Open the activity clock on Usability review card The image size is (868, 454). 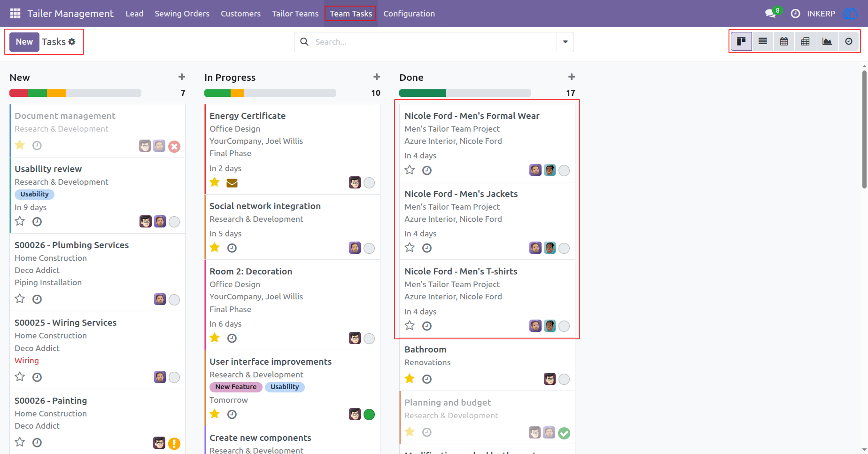click(37, 221)
